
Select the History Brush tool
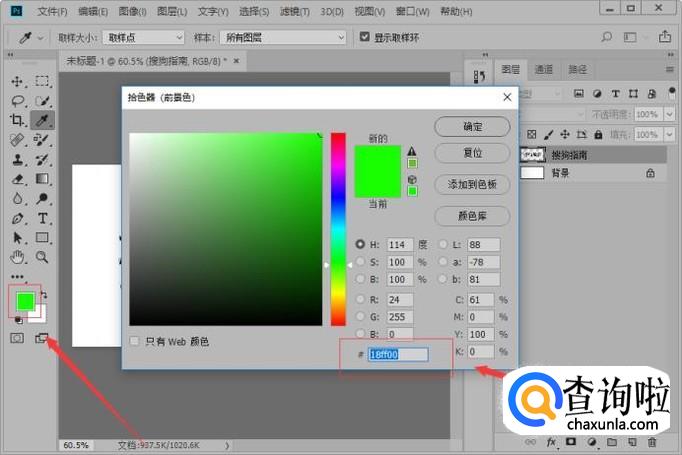click(x=42, y=160)
